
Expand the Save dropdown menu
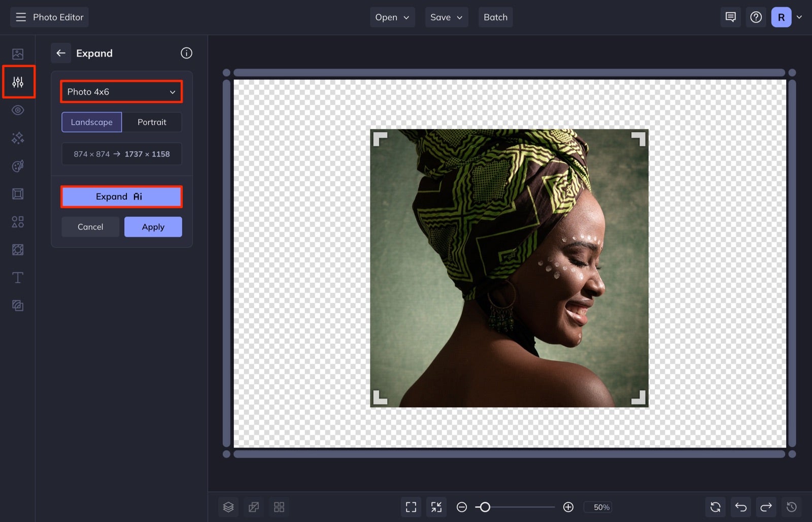click(x=446, y=17)
